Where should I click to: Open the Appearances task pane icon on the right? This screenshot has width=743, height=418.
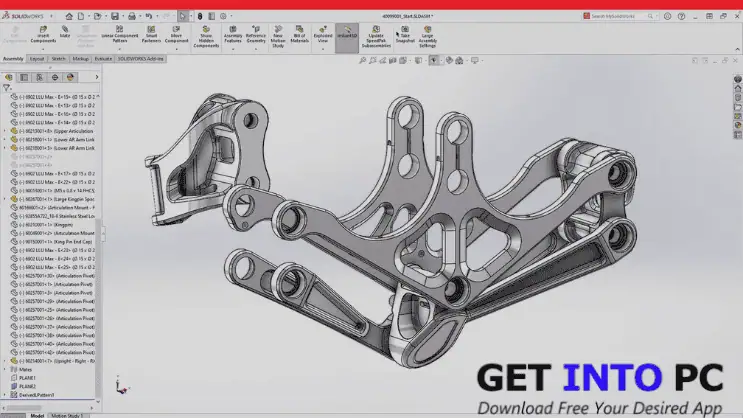[x=738, y=126]
